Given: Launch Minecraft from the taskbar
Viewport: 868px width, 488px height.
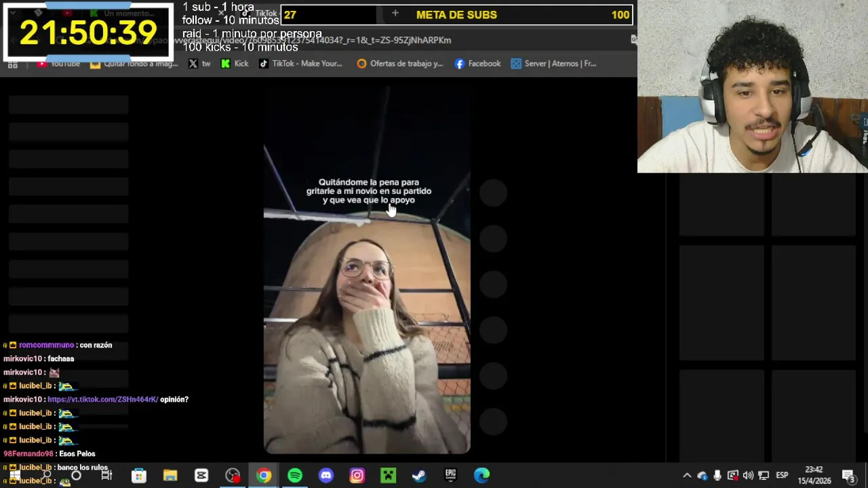Looking at the screenshot, I should (388, 475).
